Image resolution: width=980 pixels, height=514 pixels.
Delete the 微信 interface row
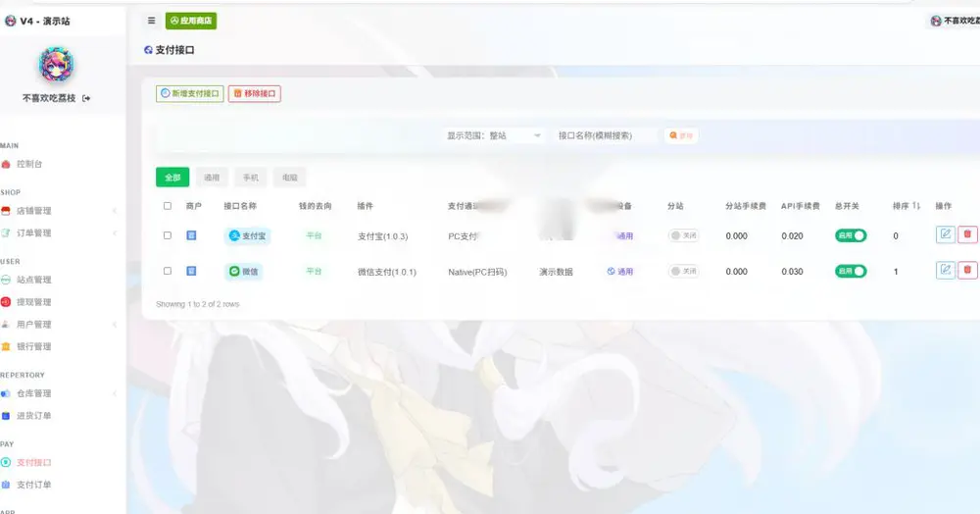[967, 270]
